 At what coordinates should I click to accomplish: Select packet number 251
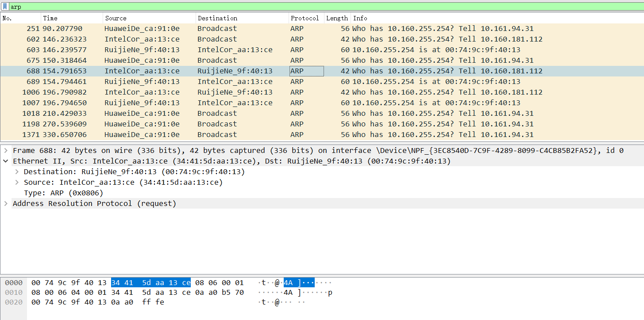pyautogui.click(x=322, y=29)
